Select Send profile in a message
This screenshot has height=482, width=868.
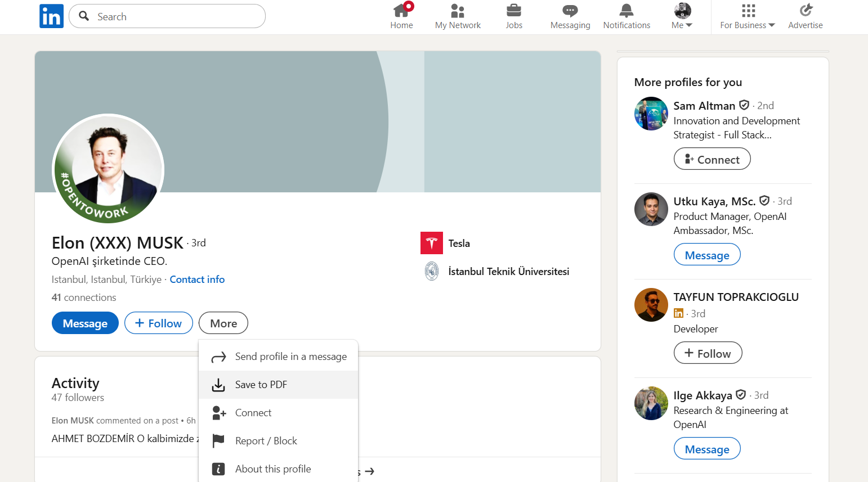click(291, 356)
